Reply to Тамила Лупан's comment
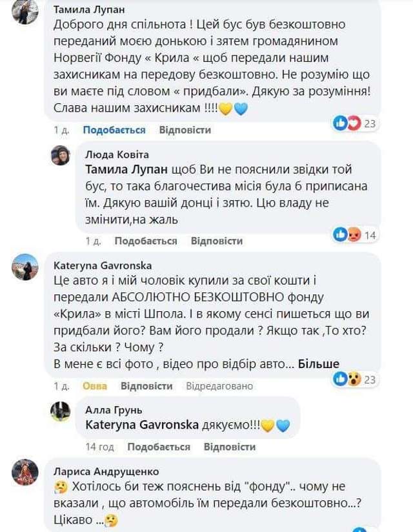 (185, 130)
